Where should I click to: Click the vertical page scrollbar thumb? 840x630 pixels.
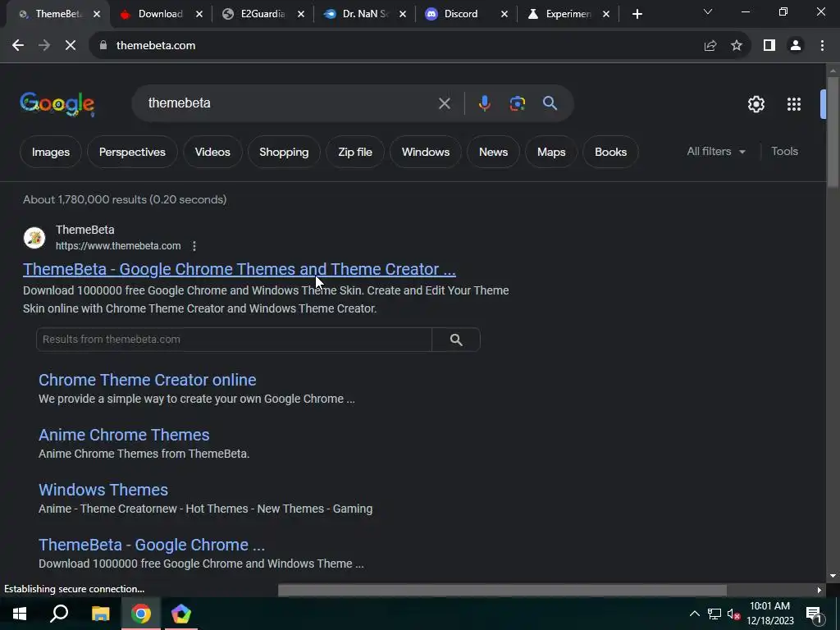click(x=833, y=132)
